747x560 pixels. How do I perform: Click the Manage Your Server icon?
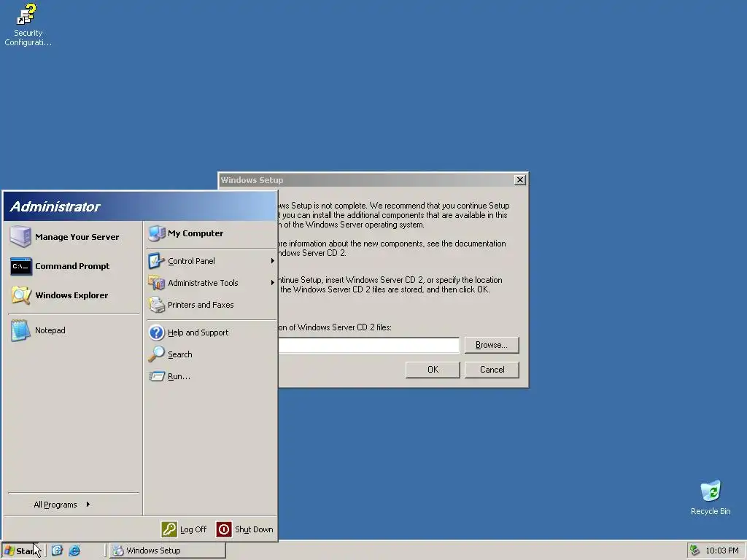coord(20,237)
